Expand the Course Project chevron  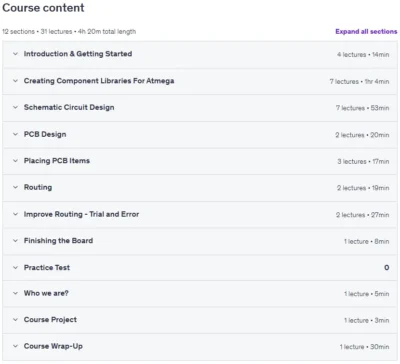[15, 320]
